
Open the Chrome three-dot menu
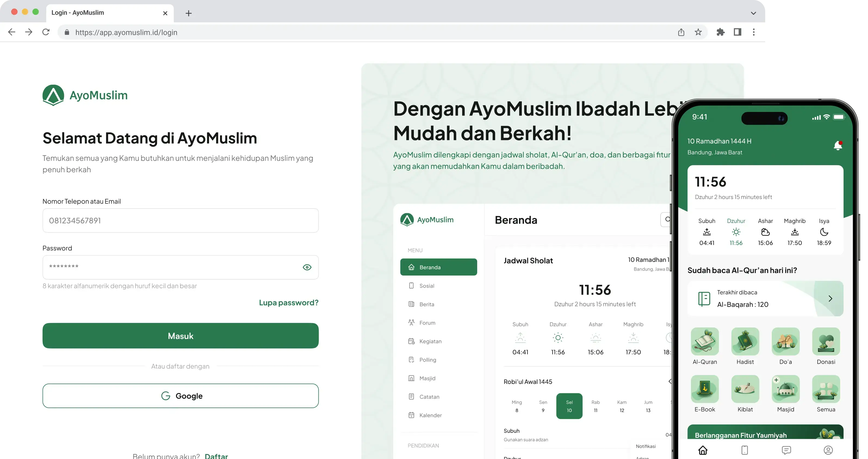[x=754, y=32]
